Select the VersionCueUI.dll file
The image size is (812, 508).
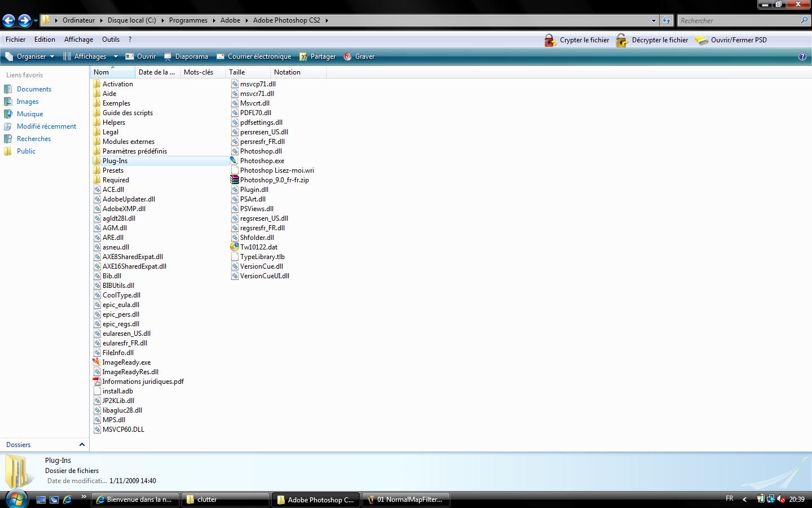(x=260, y=276)
